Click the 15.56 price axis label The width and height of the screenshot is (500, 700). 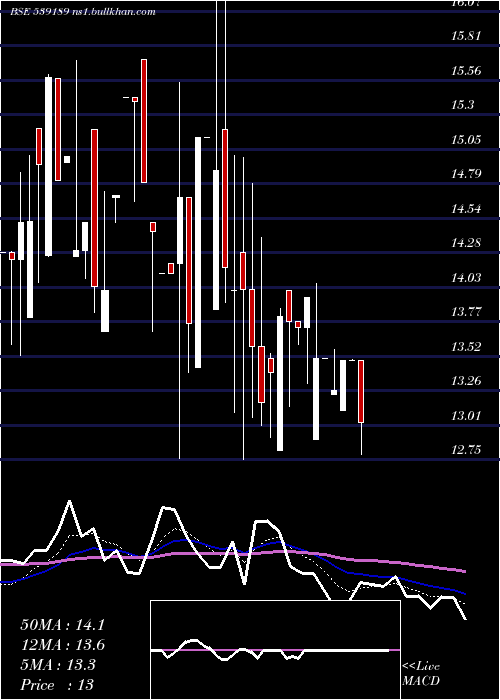point(466,71)
